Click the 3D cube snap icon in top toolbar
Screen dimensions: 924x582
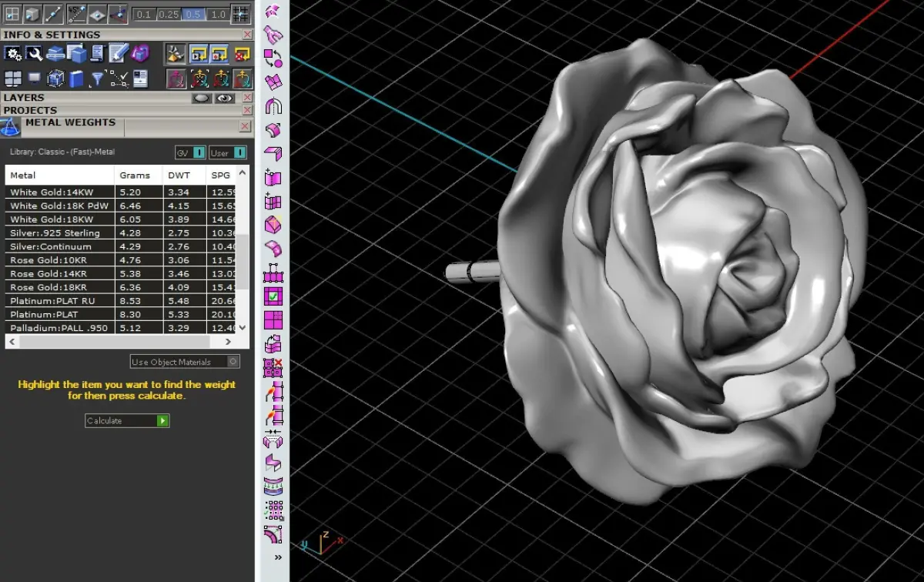[x=33, y=13]
